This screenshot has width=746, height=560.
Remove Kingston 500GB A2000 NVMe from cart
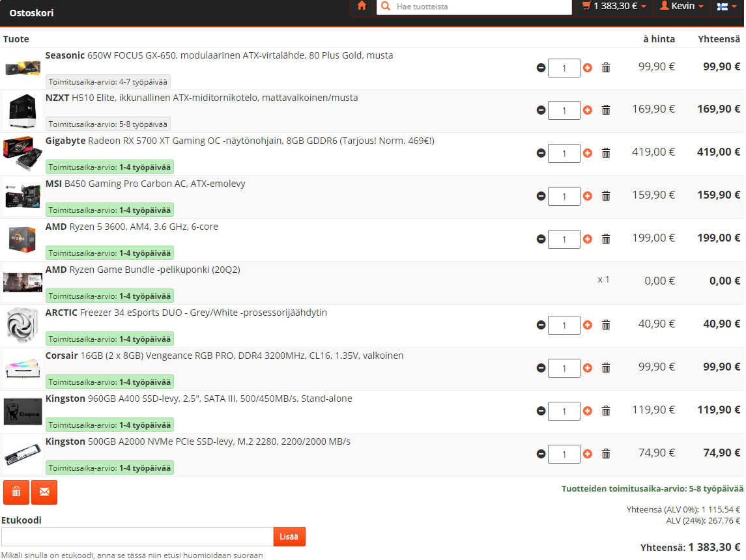point(606,453)
